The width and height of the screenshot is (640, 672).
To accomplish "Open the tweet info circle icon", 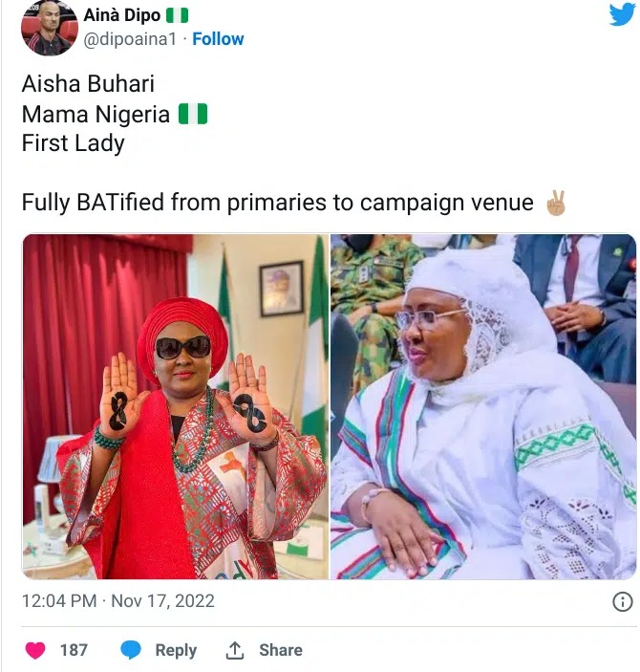I will pyautogui.click(x=622, y=601).
